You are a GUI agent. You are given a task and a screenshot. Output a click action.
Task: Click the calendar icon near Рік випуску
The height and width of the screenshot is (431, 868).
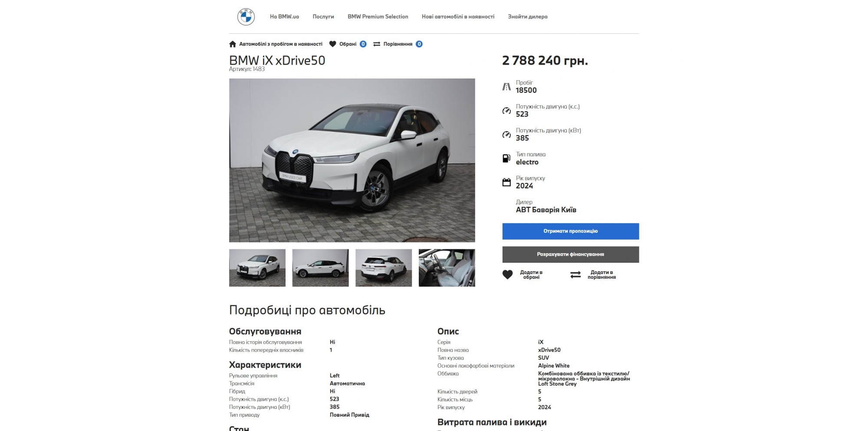point(506,182)
